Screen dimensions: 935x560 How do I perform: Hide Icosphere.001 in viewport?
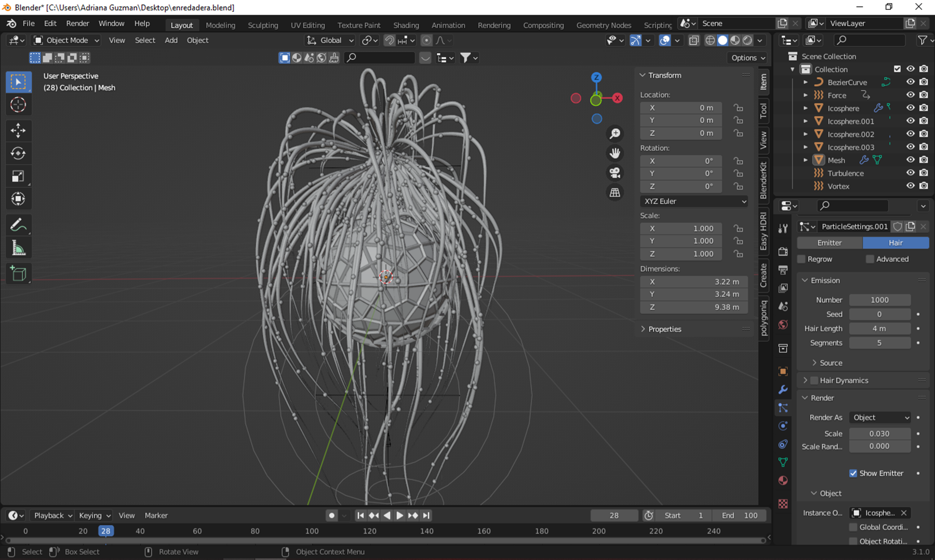pos(910,121)
